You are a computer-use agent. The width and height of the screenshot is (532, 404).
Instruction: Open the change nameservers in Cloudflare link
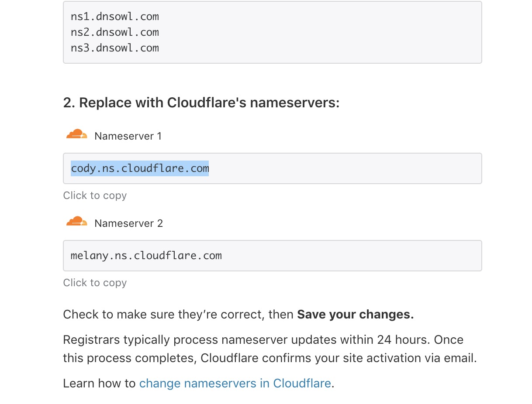235,383
